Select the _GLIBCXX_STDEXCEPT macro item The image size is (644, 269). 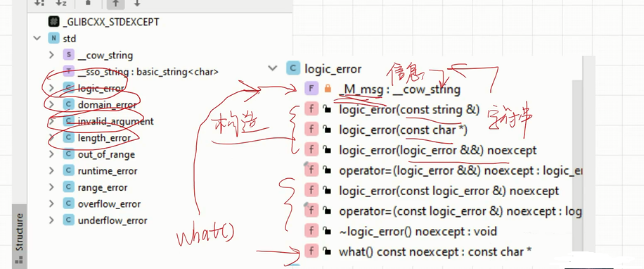(x=103, y=22)
